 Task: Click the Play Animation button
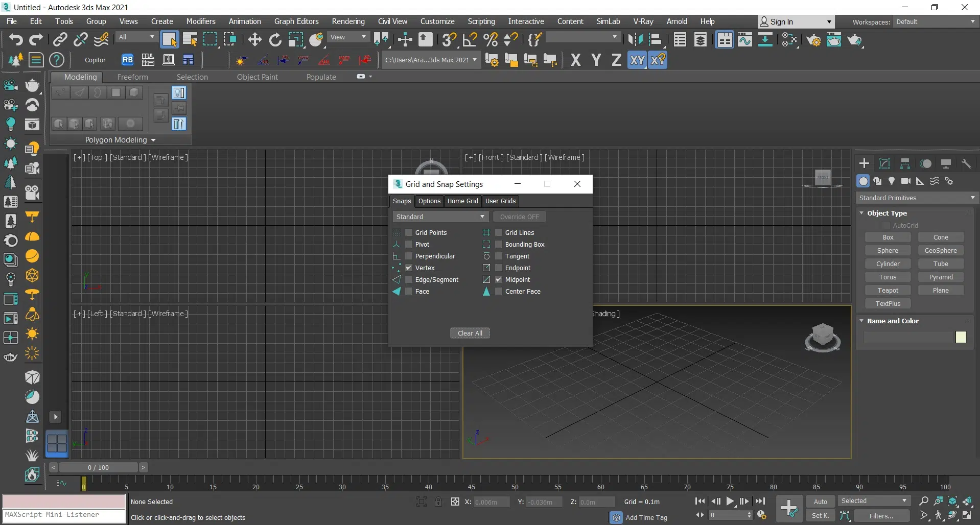(x=730, y=502)
